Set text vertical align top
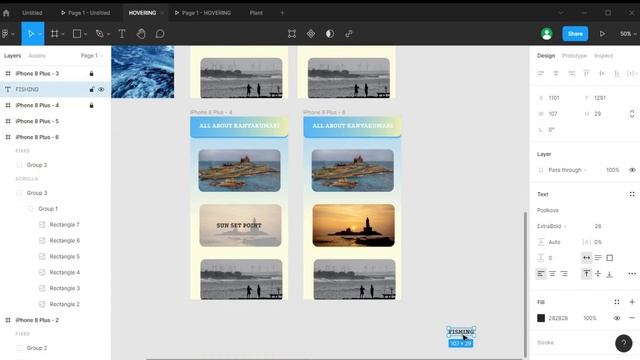The image size is (640, 360). [586, 274]
